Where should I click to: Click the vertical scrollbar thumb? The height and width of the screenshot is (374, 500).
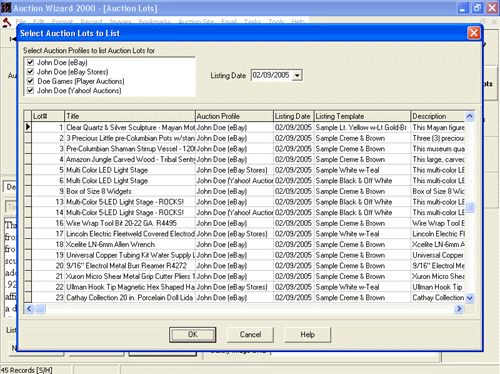[x=470, y=208]
